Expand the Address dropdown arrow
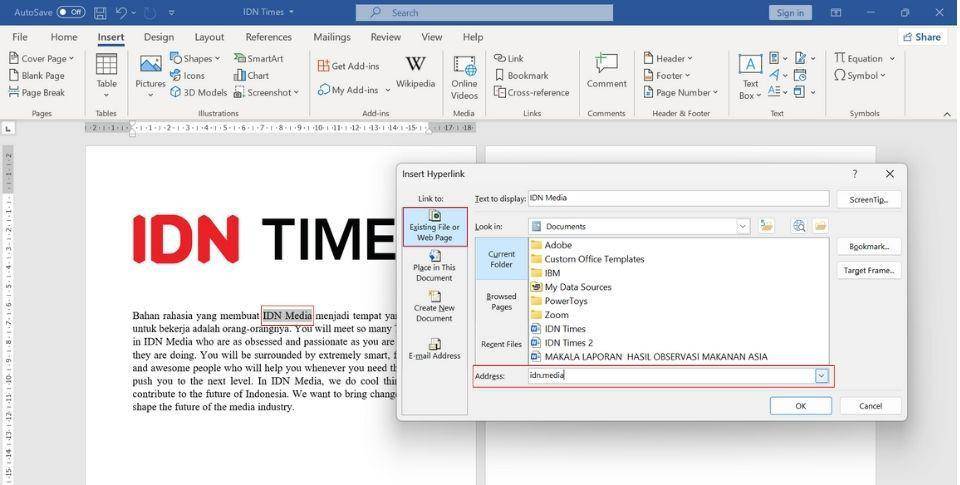The height and width of the screenshot is (485, 960). [x=822, y=376]
